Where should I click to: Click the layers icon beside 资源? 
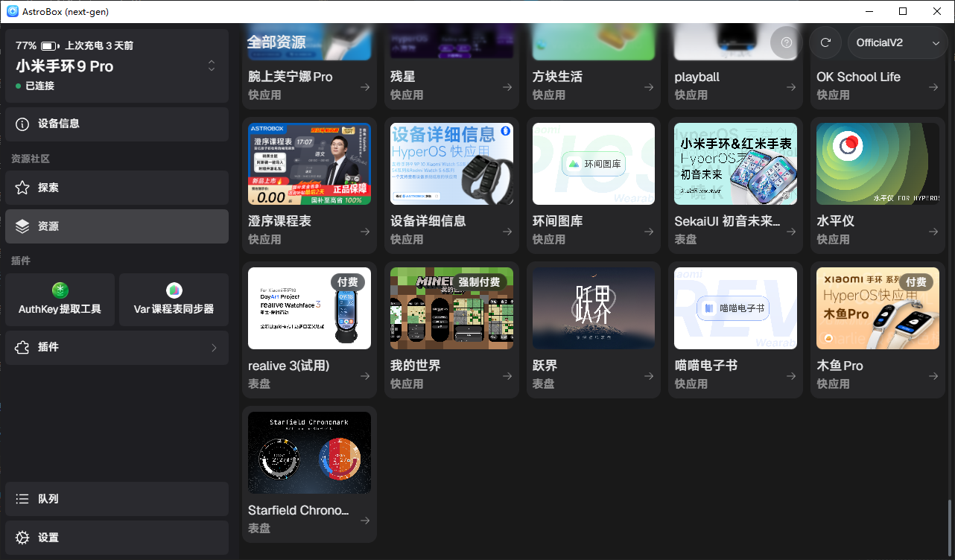23,226
